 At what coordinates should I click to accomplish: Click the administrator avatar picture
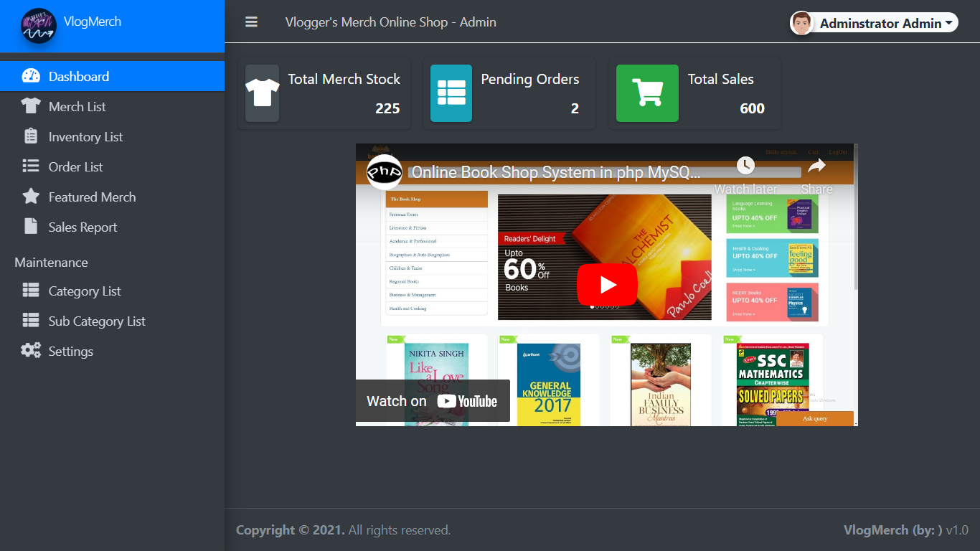coord(802,23)
